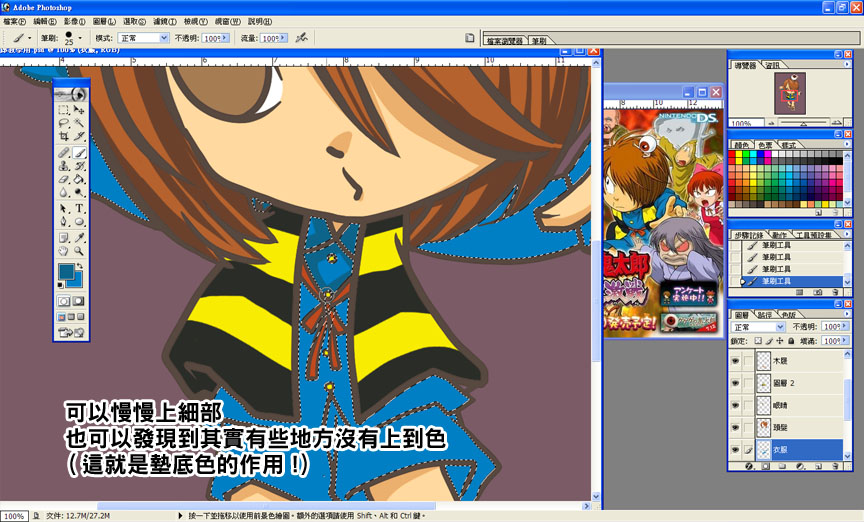Switch to Quick Mask mode
Image resolution: width=864 pixels, height=522 pixels.
click(x=79, y=301)
